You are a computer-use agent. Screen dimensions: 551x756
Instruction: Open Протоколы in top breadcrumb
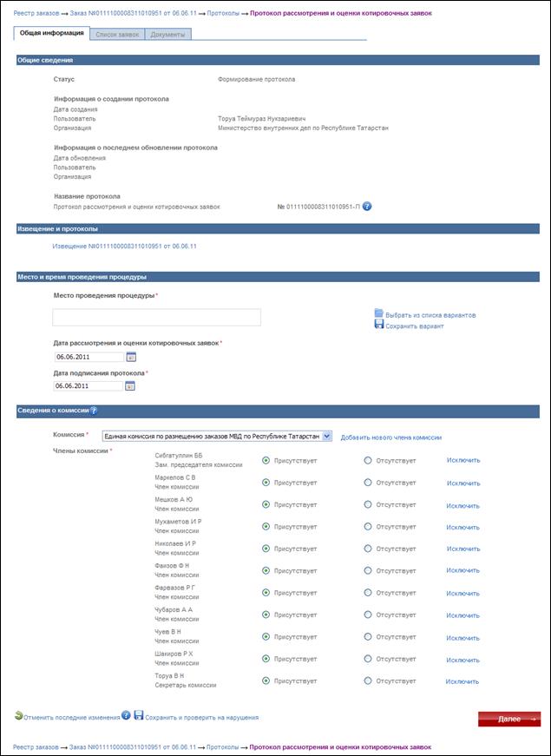tap(223, 13)
